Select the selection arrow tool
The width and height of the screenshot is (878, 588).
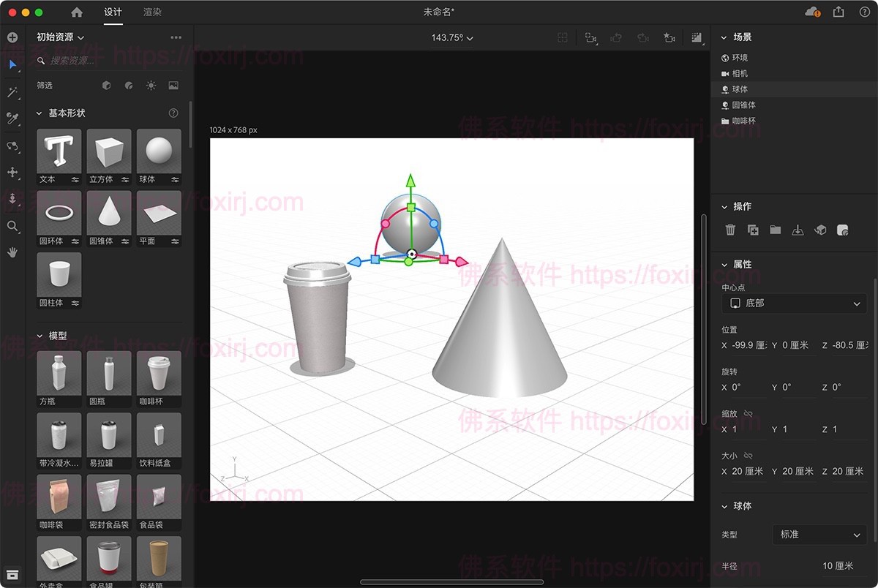tap(12, 66)
